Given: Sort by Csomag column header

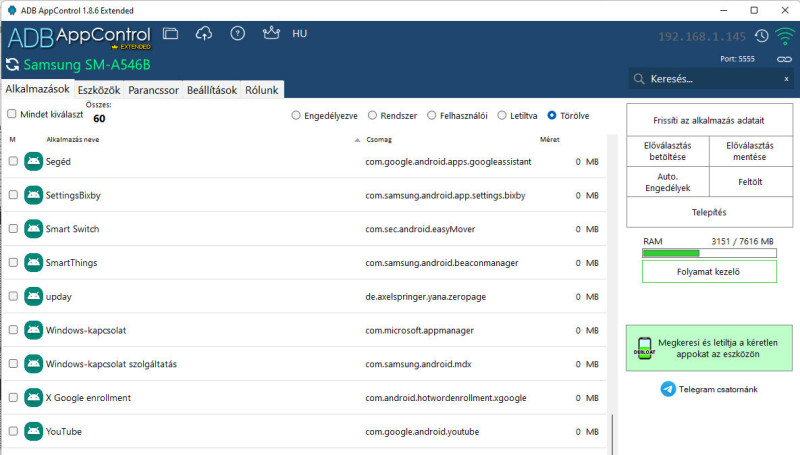Looking at the screenshot, I should [379, 139].
